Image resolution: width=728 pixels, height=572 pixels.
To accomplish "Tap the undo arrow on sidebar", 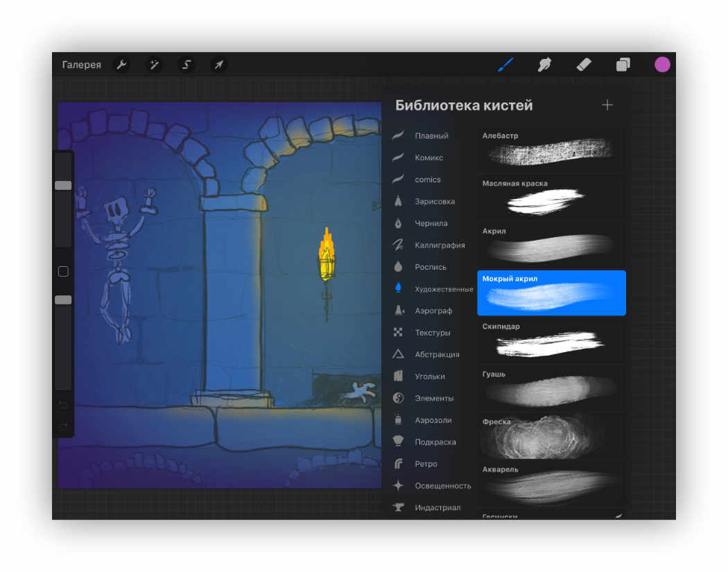I will point(64,406).
